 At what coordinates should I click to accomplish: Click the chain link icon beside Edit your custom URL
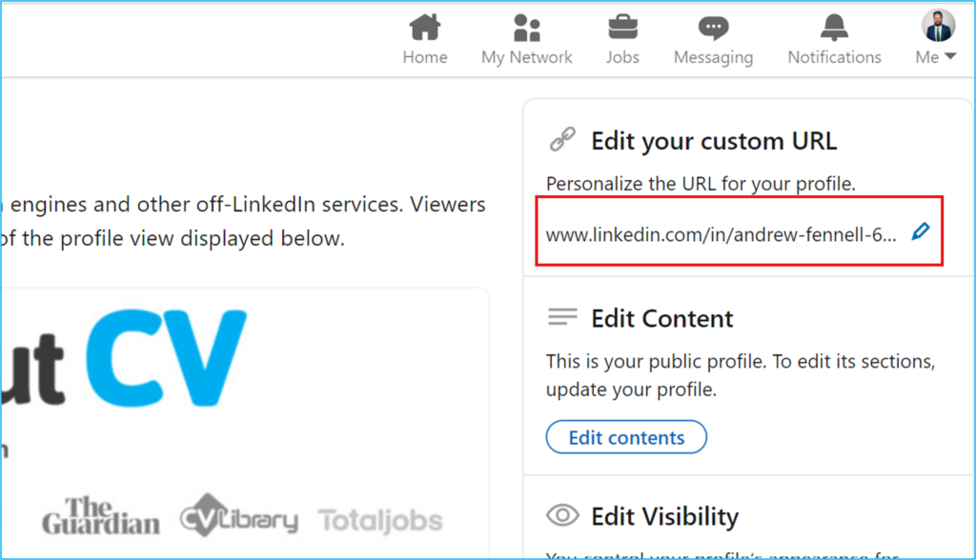point(562,138)
